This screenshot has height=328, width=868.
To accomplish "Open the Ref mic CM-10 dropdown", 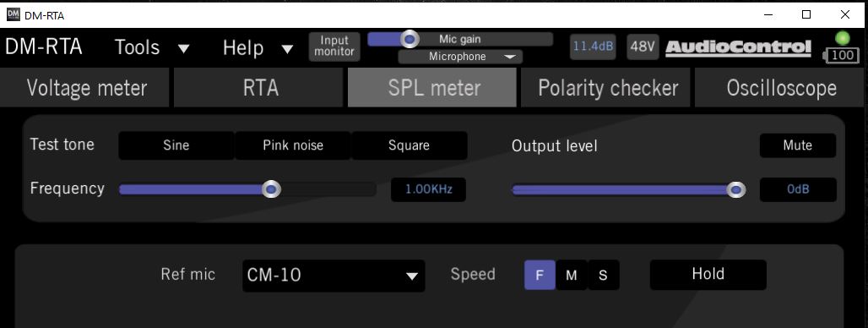I will [x=334, y=276].
